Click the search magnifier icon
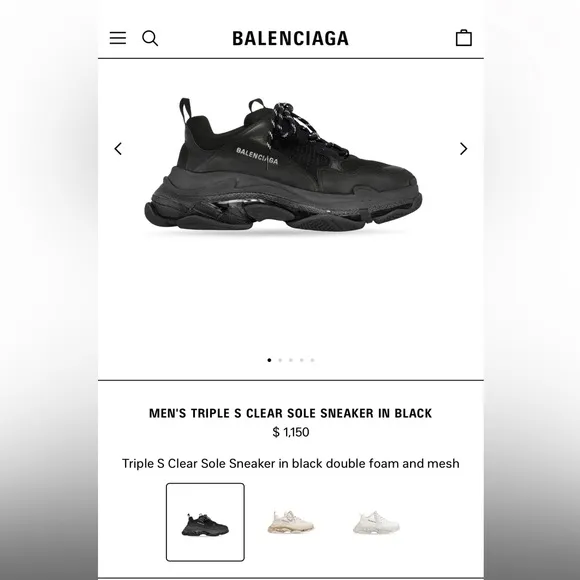Viewport: 580px width, 580px height. coord(150,38)
